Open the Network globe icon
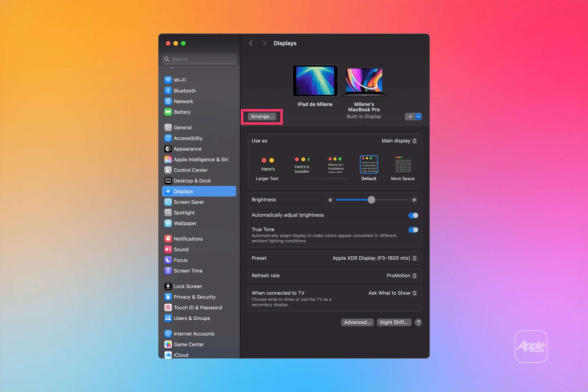 [x=168, y=101]
